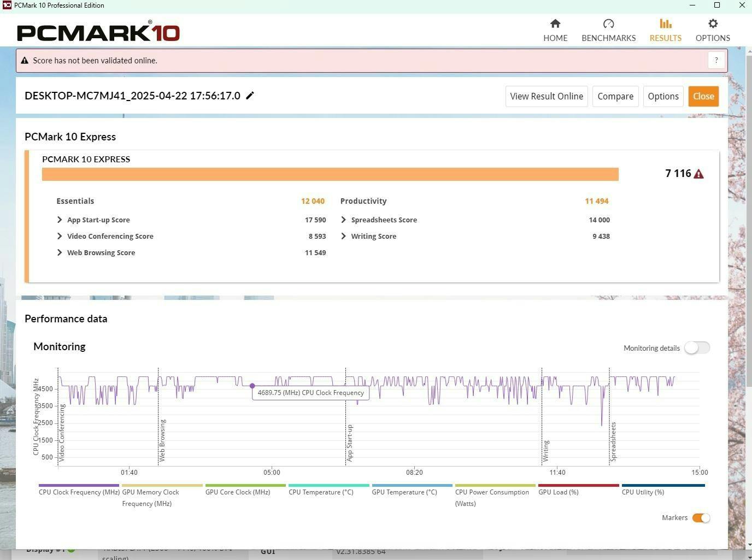Select GPU Memory Clock Frequency legend swatch

coord(162,485)
